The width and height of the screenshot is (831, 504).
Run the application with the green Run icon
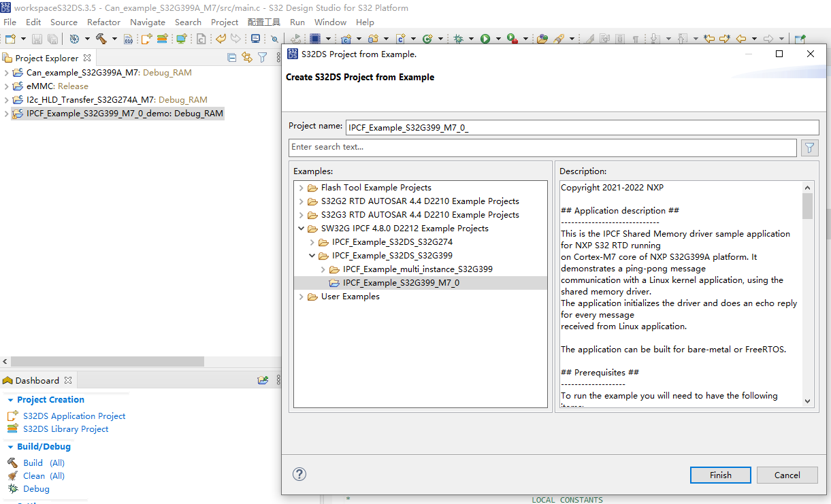point(485,38)
